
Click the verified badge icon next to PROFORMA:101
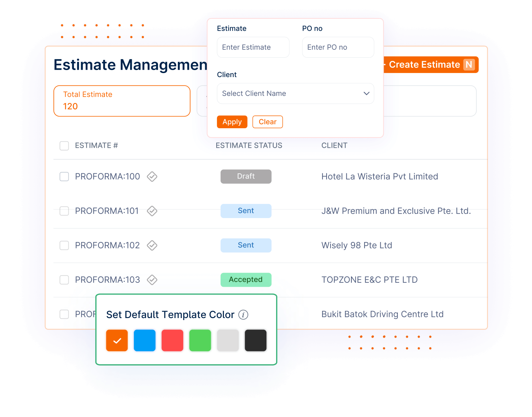point(152,211)
